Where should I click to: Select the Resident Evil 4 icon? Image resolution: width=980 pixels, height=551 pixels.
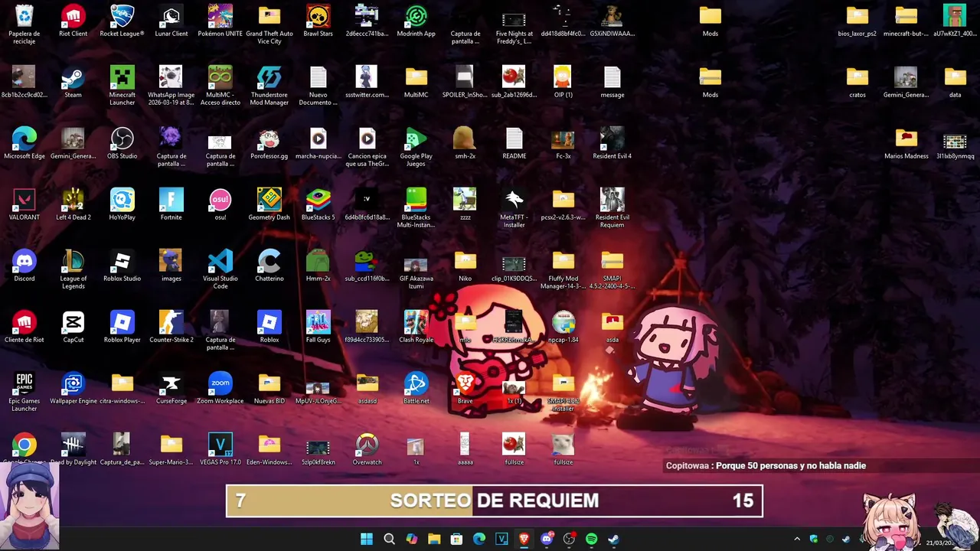[x=612, y=143]
